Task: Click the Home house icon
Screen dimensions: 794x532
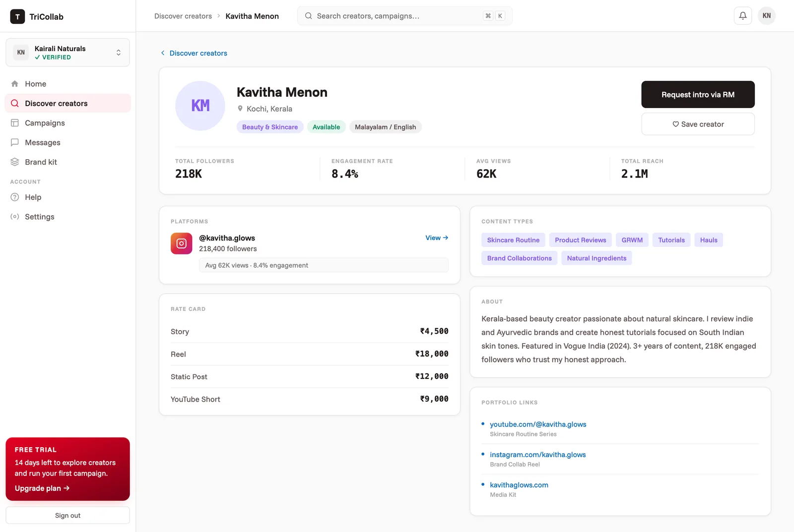Action: (x=15, y=84)
